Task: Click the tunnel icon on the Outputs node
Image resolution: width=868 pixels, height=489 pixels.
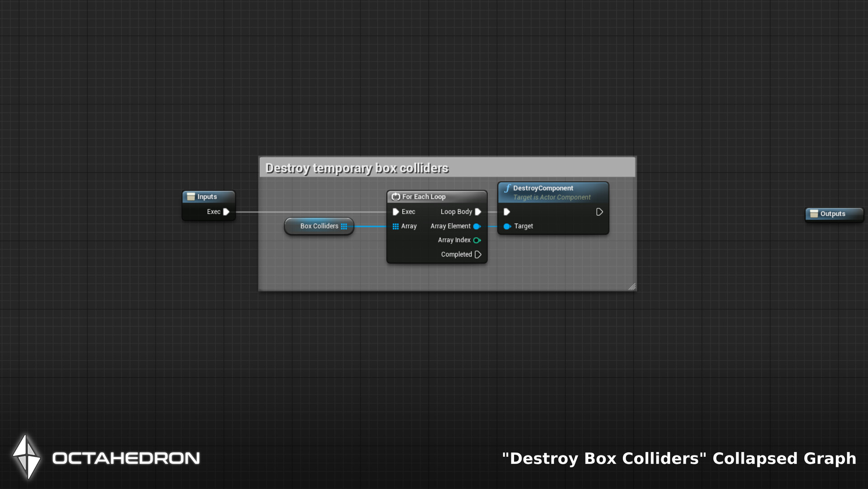Action: [813, 214]
